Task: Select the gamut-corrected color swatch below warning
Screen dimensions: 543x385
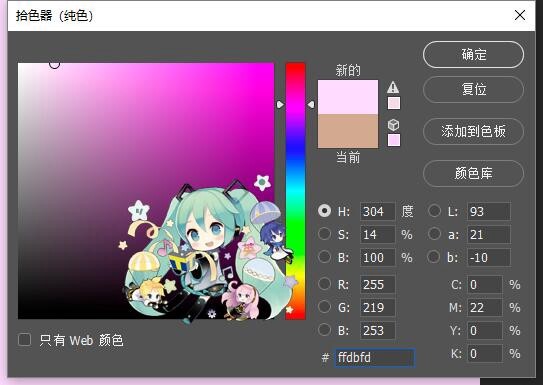Action: [x=394, y=103]
